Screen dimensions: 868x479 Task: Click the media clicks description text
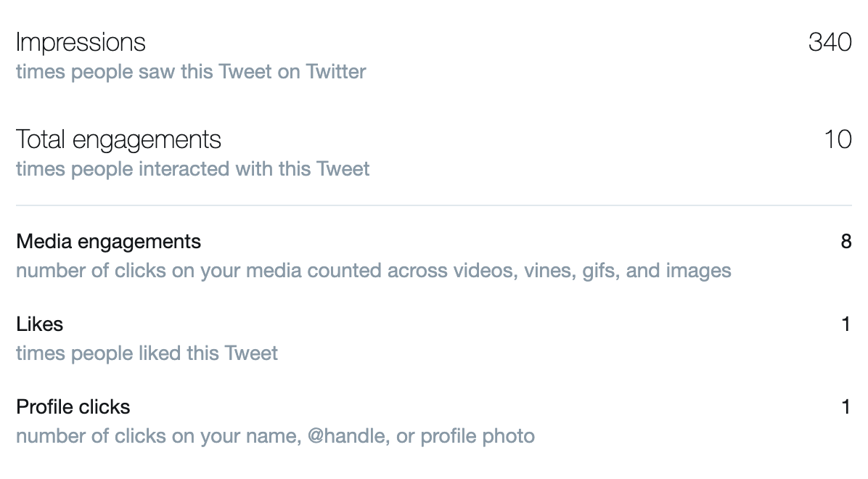pyautogui.click(x=373, y=271)
